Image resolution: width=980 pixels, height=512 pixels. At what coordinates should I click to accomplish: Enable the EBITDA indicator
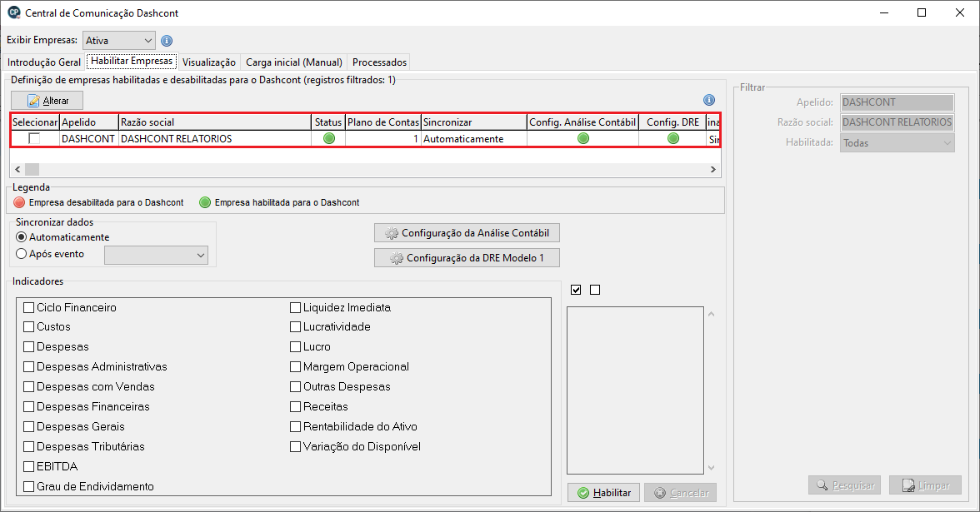[x=28, y=467]
